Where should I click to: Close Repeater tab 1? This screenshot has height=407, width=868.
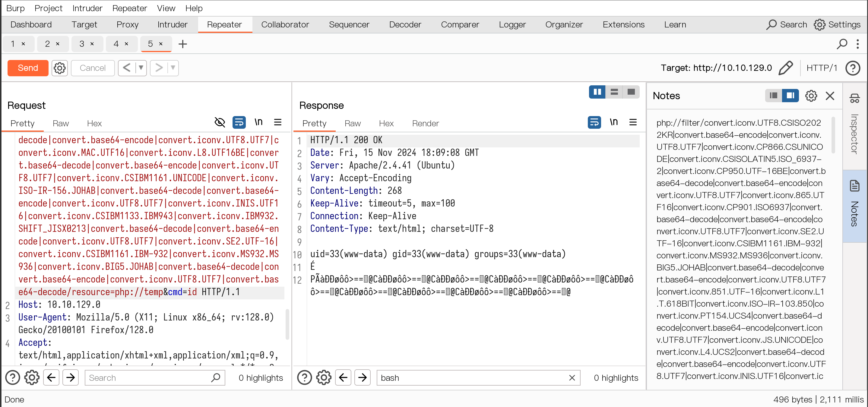click(23, 44)
